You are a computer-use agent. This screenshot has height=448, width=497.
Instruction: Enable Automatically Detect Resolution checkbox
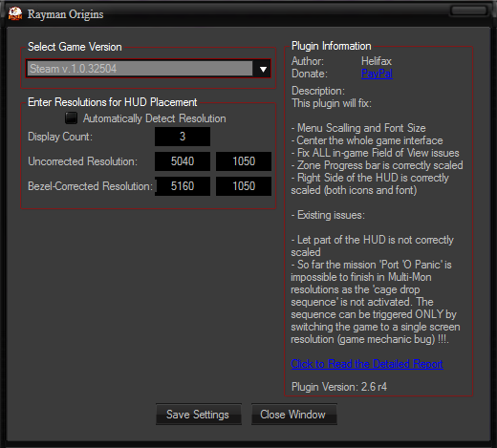click(x=71, y=118)
